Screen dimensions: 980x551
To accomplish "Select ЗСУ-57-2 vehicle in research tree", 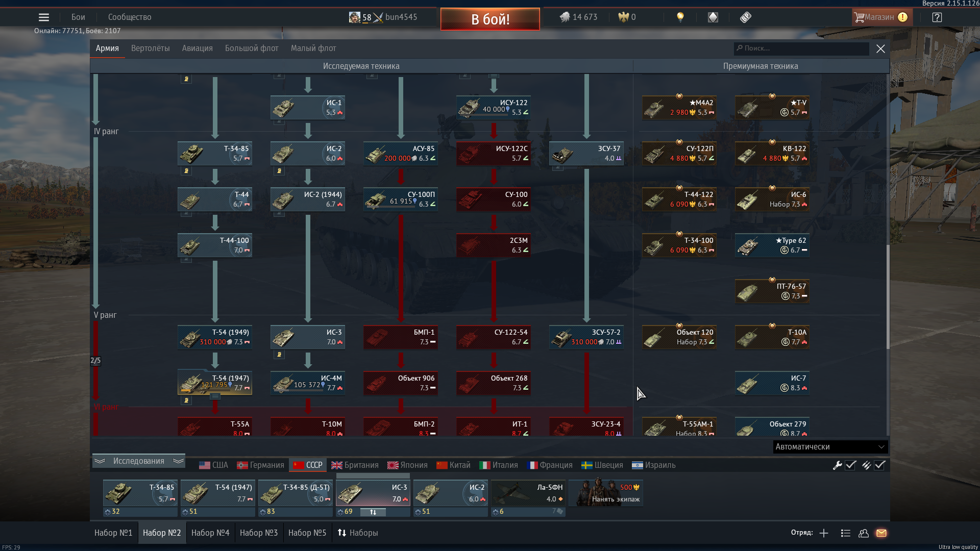I will click(586, 337).
